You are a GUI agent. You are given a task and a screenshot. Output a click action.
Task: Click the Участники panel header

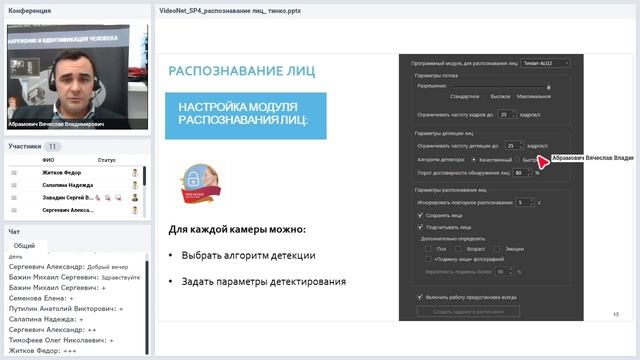[x=25, y=146]
